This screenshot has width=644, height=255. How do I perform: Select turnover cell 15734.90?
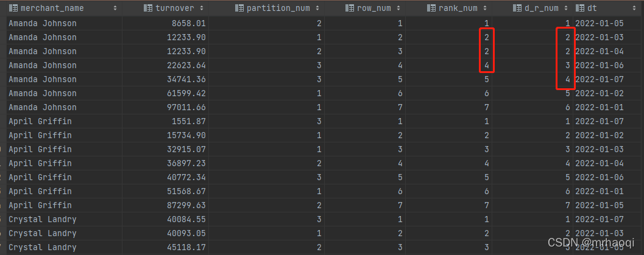(186, 135)
